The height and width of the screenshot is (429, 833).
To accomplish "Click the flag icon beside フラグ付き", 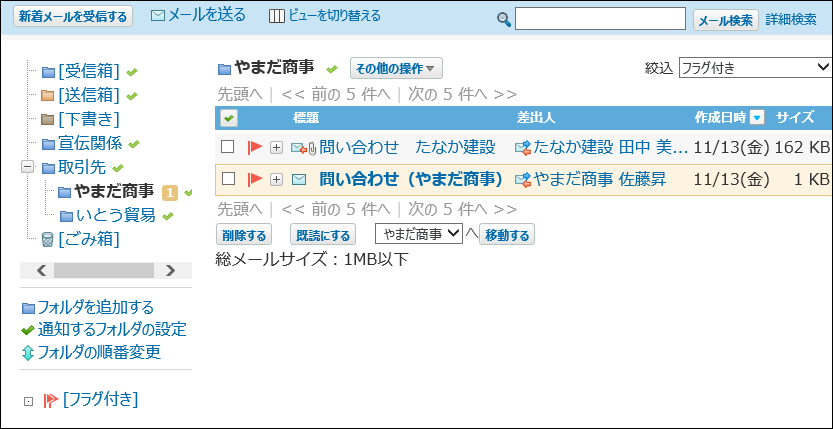I will pyautogui.click(x=50, y=400).
